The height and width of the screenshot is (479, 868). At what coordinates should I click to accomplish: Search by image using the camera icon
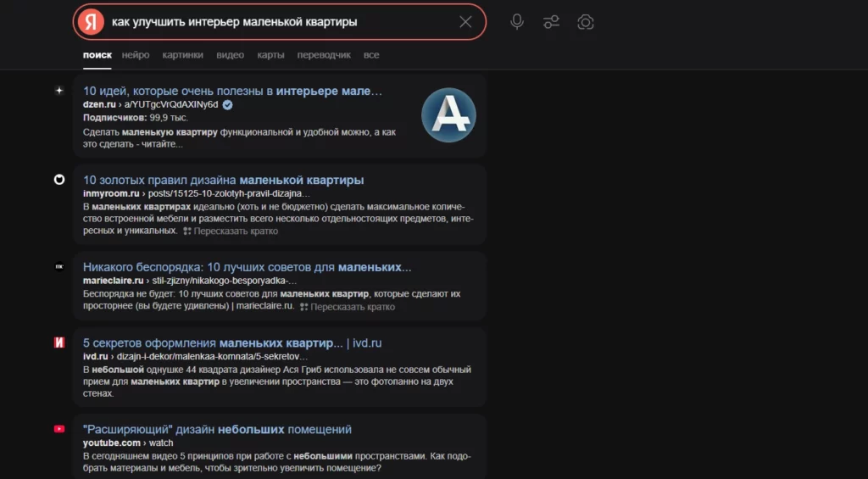(x=585, y=22)
